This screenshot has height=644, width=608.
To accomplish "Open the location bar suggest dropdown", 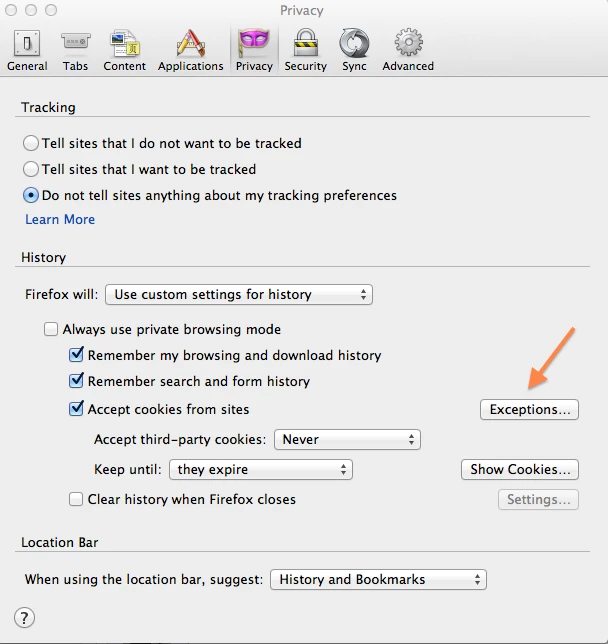I will coord(378,580).
